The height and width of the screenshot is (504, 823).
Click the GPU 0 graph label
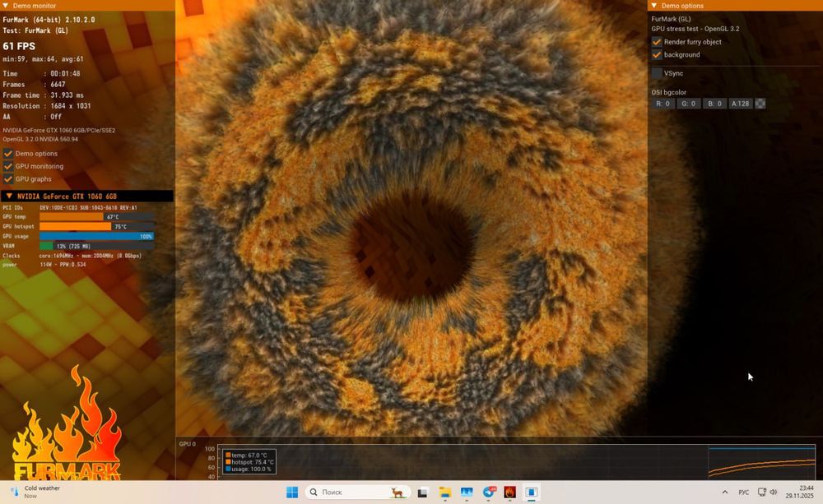point(188,444)
